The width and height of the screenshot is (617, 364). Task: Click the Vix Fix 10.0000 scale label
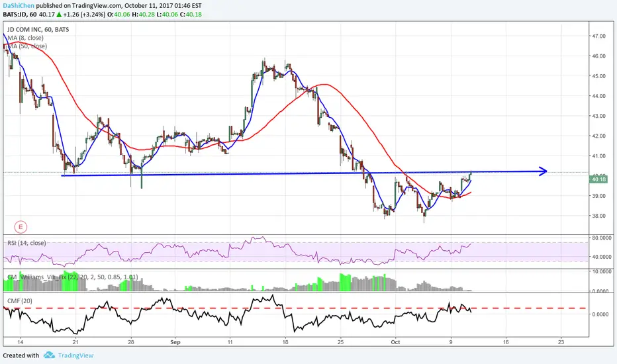coord(602,271)
